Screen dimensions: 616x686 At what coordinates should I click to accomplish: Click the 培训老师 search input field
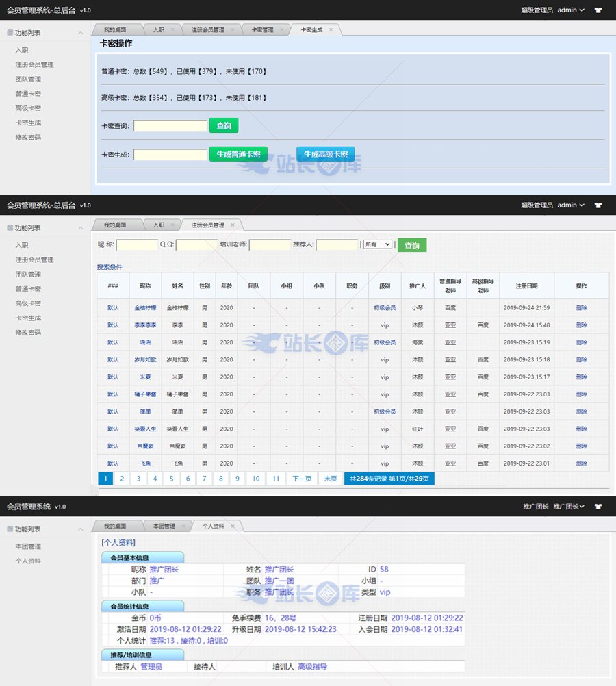coord(270,244)
